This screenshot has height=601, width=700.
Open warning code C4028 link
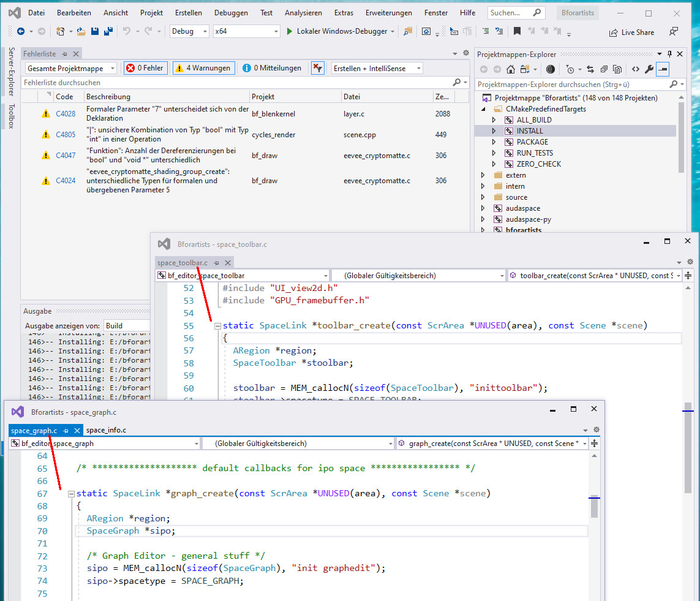coord(66,114)
